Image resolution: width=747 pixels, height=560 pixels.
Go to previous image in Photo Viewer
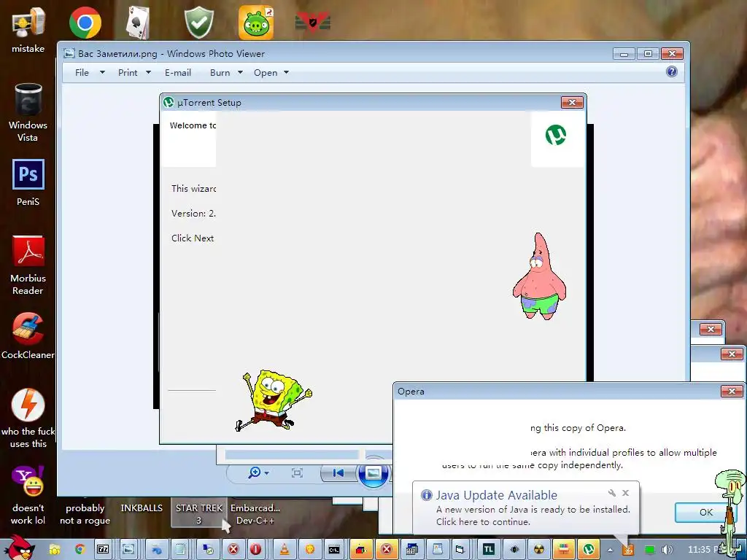(x=338, y=472)
